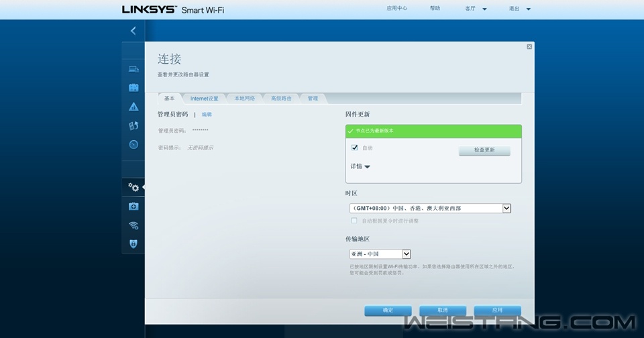Open the Troubleshooting first-aid icon
Screen dimensions: 644x338
tap(133, 207)
